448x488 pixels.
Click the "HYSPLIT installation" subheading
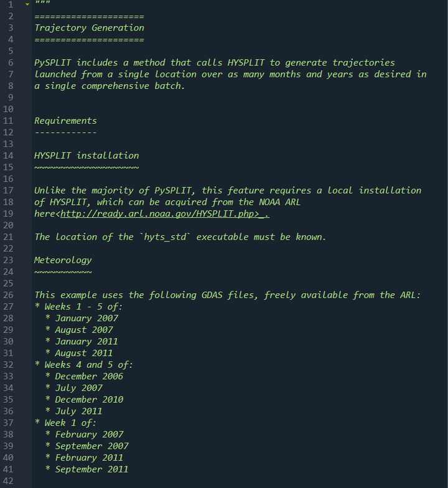click(86, 156)
